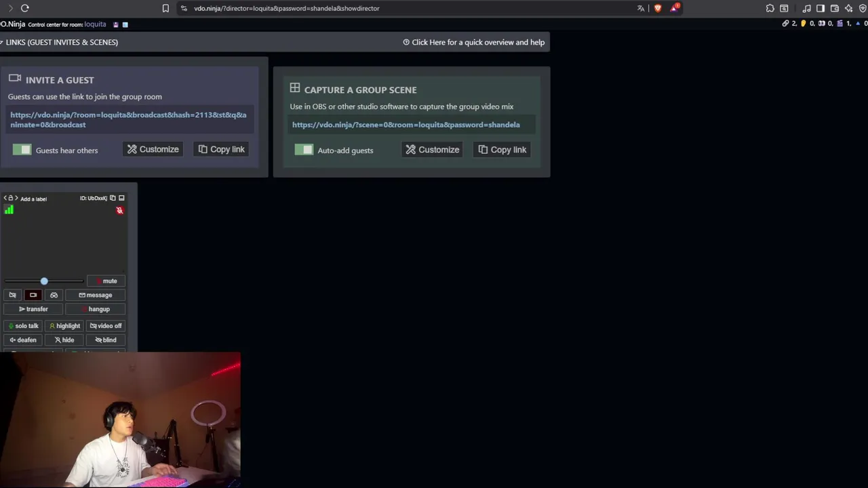Open Brave Rewards triangle icon
The height and width of the screenshot is (488, 868).
coord(674,8)
